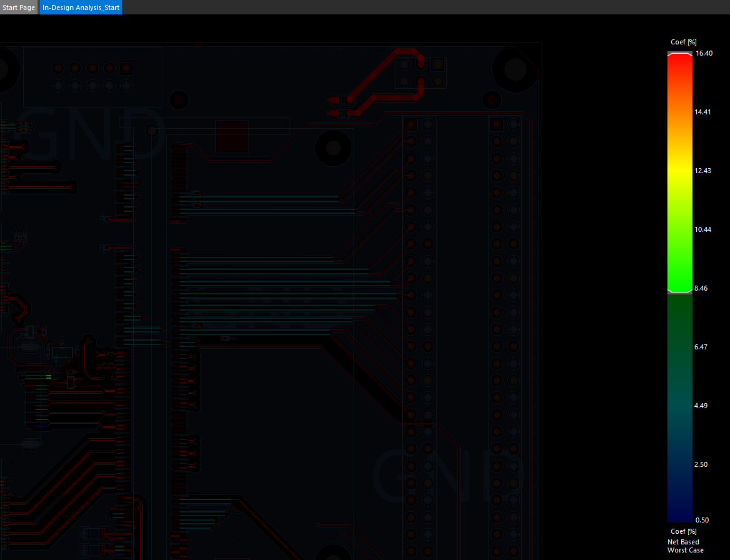Click the lower threshold handle at 8.46
Viewport: 730px width, 560px height.
click(680, 291)
